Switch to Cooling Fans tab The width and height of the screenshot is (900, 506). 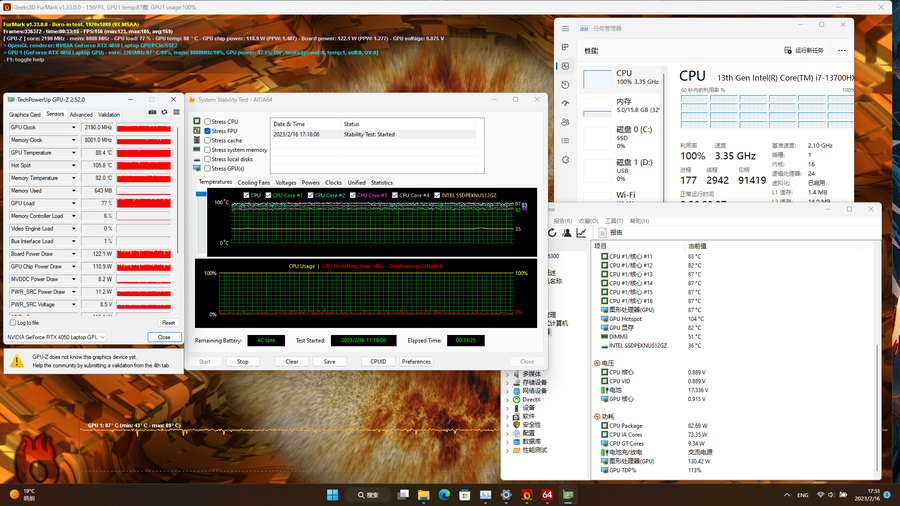click(253, 182)
